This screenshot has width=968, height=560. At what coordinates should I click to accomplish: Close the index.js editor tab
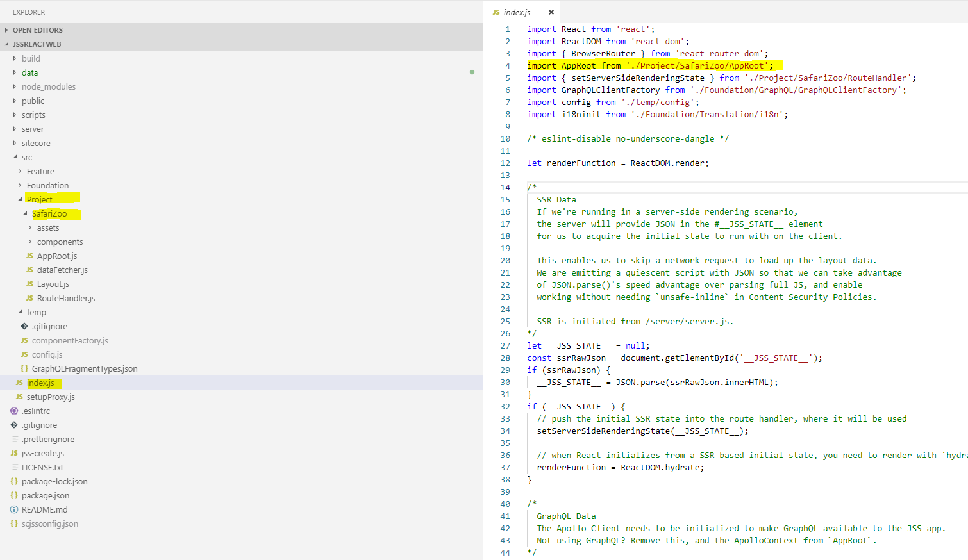coord(551,12)
